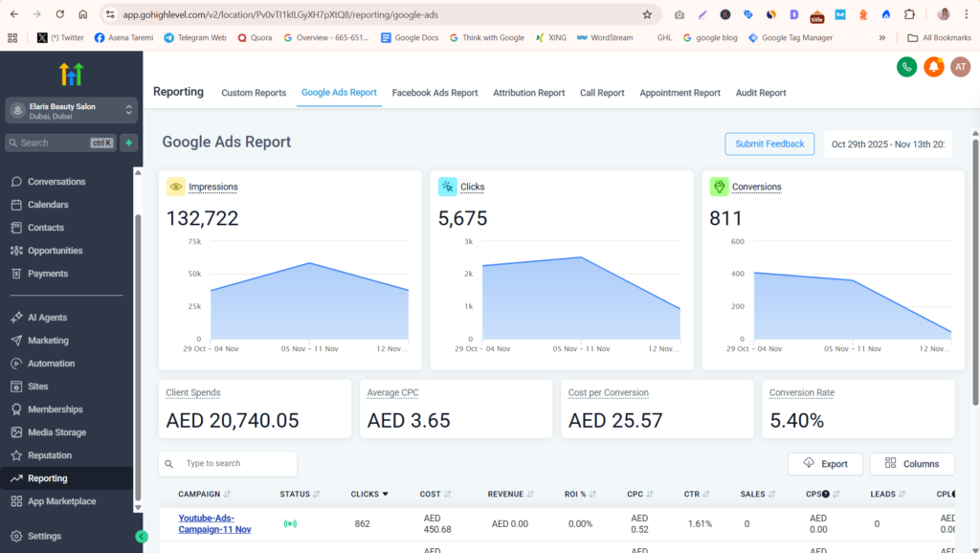The height and width of the screenshot is (553, 980).
Task: Click the Impressions eye icon
Action: pyautogui.click(x=176, y=187)
